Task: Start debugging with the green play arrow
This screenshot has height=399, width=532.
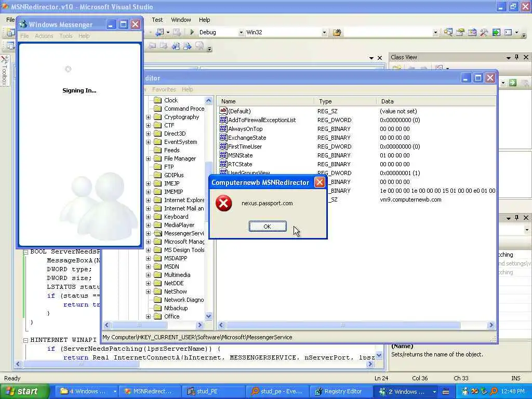Action: coord(192,32)
